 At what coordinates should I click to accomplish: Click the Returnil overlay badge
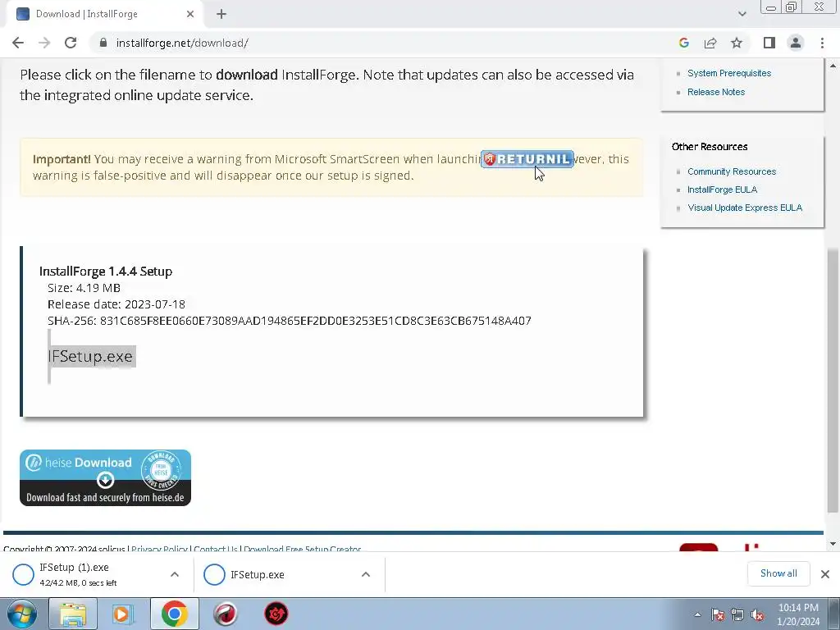coord(527,159)
